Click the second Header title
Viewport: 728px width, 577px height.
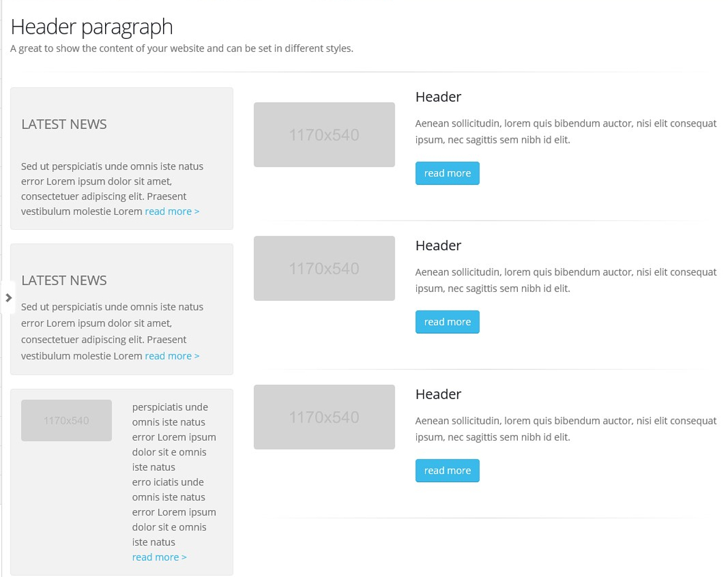[x=438, y=246]
